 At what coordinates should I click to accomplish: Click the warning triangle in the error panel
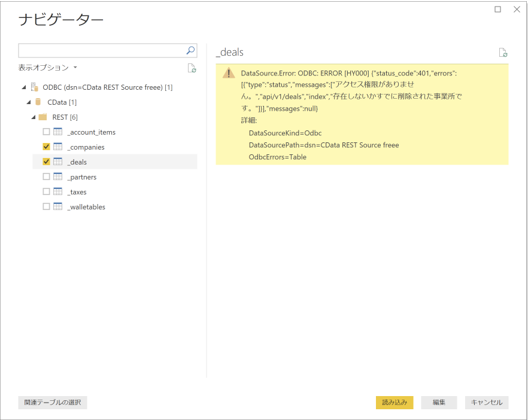230,72
